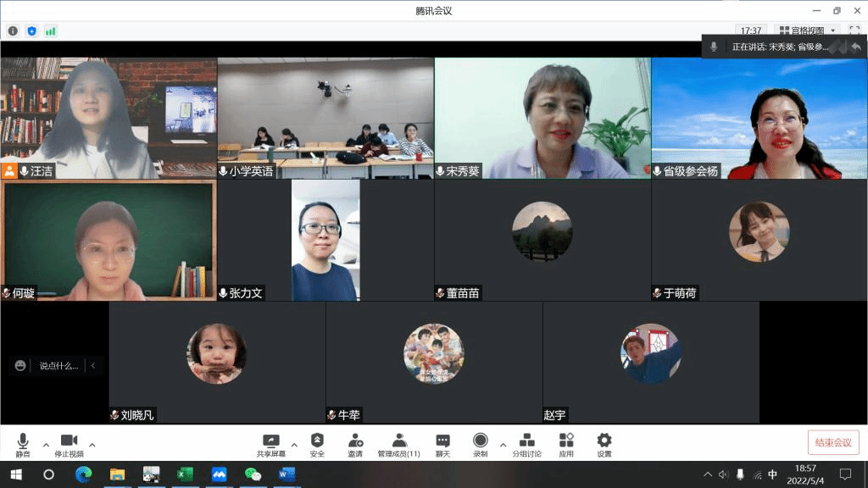868x488 pixels.
Task: Start Recording (录制) the meeting
Action: [481, 441]
